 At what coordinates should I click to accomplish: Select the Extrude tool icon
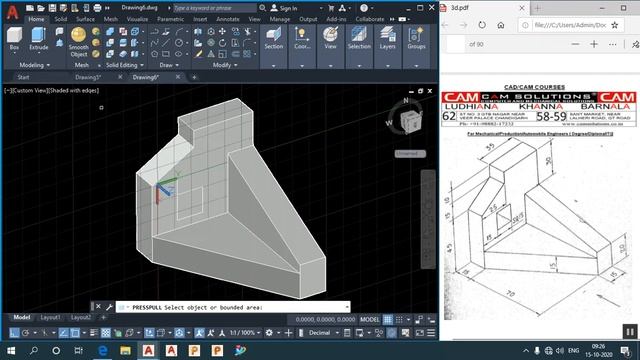[38, 36]
